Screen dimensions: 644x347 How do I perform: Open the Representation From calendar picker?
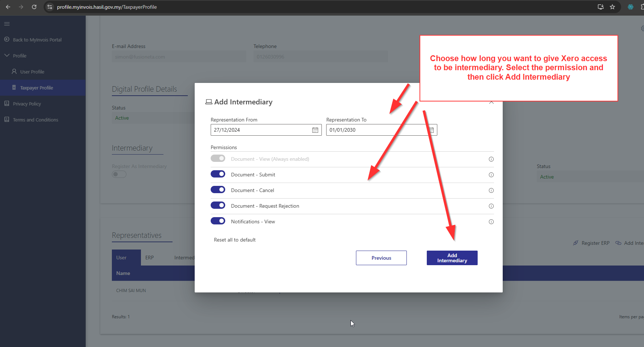[315, 130]
